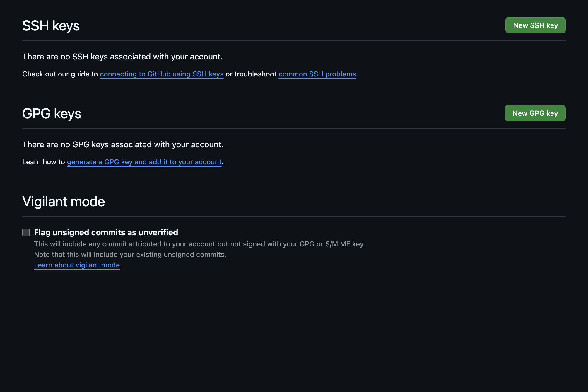The image size is (588, 392).
Task: Click the New SSH key button
Action: pyautogui.click(x=535, y=25)
